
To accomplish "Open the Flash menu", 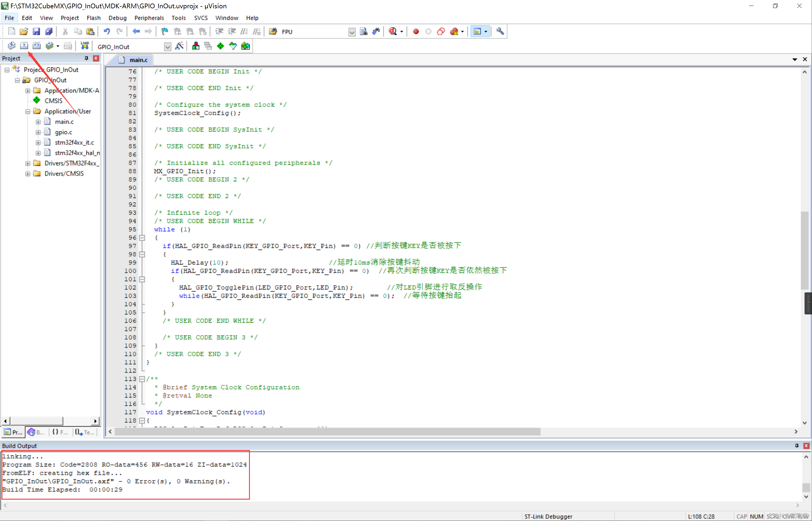I will [x=93, y=18].
